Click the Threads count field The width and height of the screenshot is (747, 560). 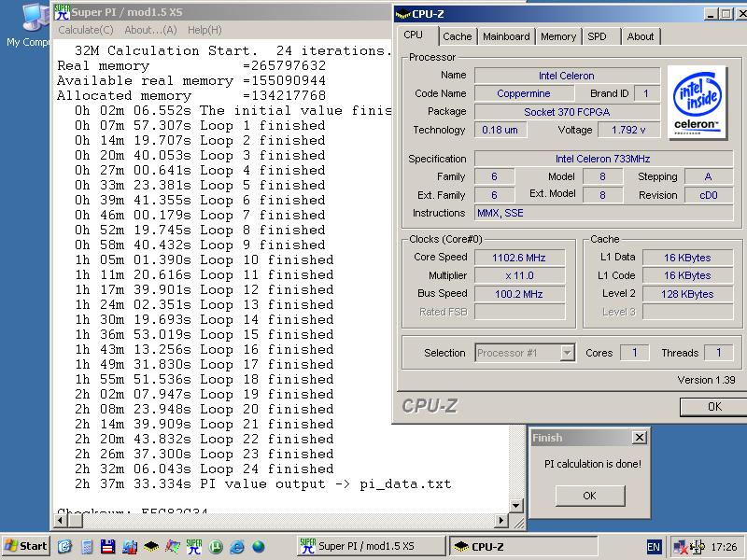718,353
